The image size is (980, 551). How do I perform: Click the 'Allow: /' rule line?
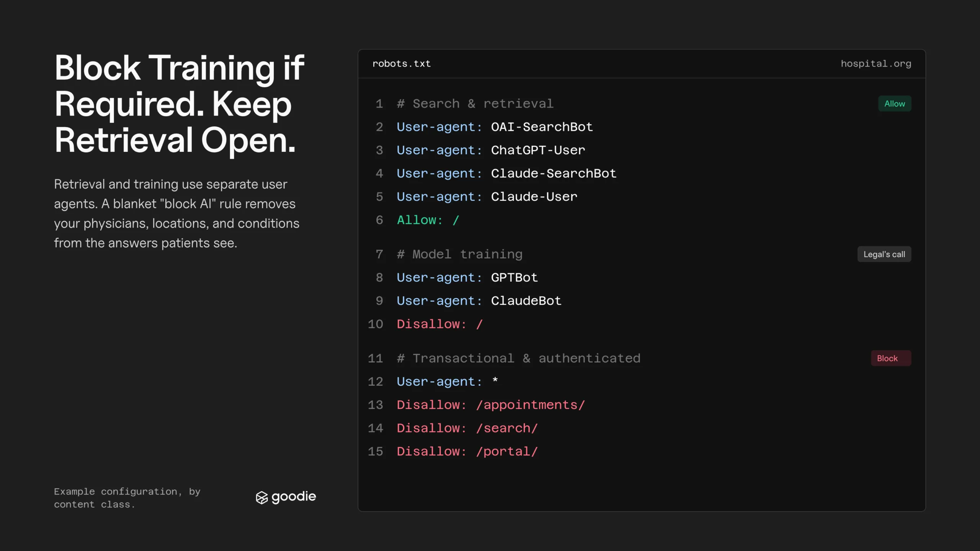coord(428,220)
